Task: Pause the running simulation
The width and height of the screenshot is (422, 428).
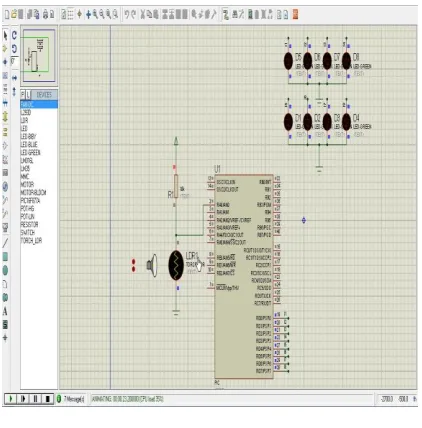Action: pos(35,399)
